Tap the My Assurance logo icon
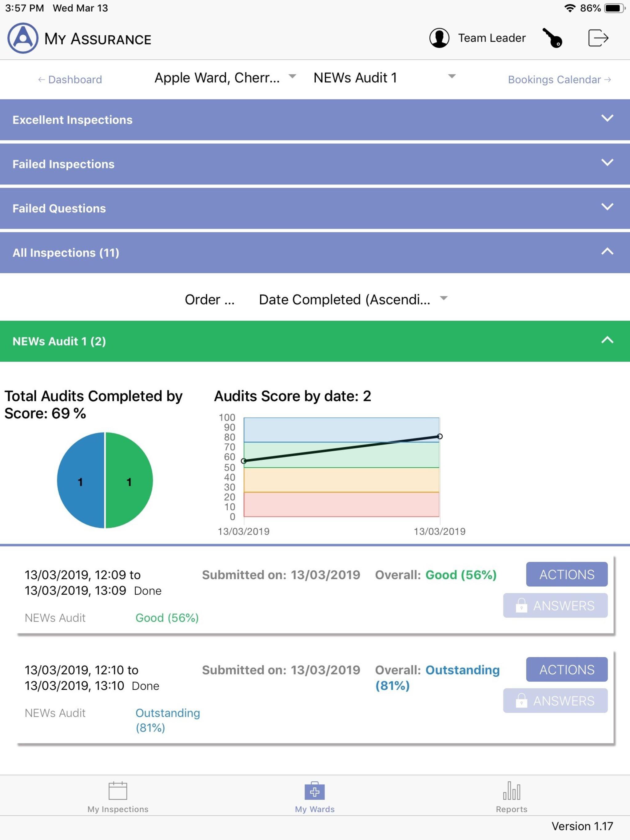 pyautogui.click(x=23, y=38)
